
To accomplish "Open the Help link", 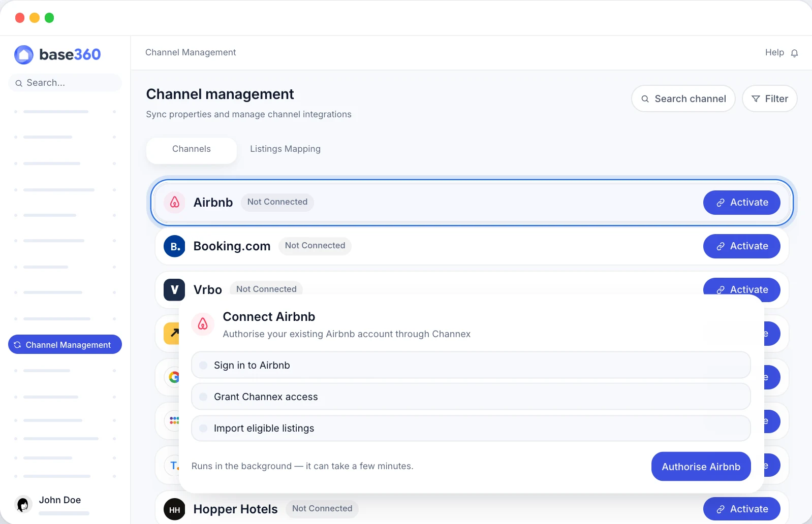I will [x=774, y=52].
